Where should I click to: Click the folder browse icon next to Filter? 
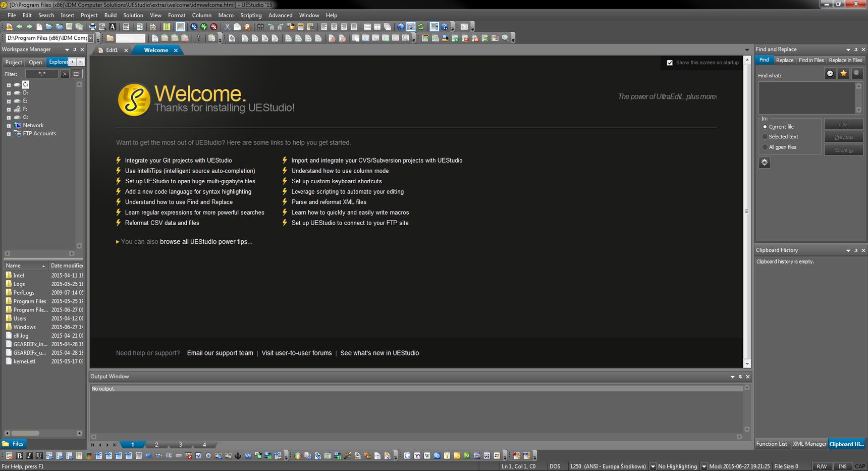pos(77,74)
